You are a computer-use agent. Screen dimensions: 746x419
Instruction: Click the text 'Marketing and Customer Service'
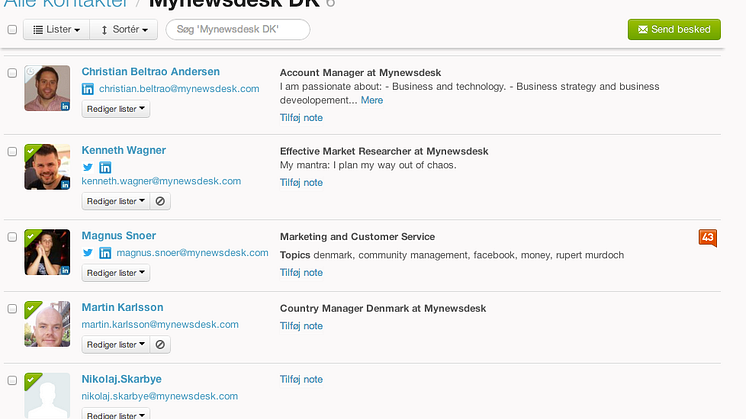[x=357, y=237]
